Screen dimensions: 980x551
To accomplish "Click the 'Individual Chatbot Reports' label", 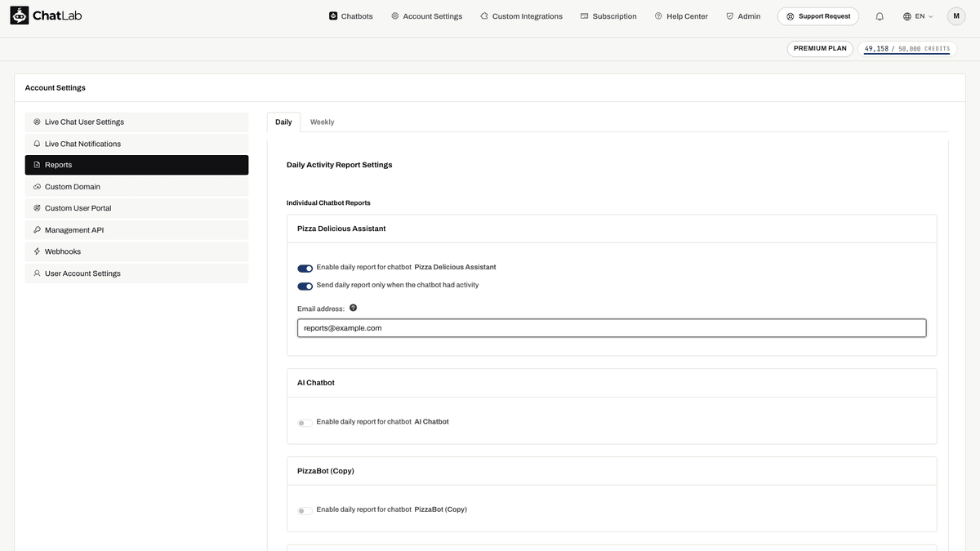I will (328, 203).
